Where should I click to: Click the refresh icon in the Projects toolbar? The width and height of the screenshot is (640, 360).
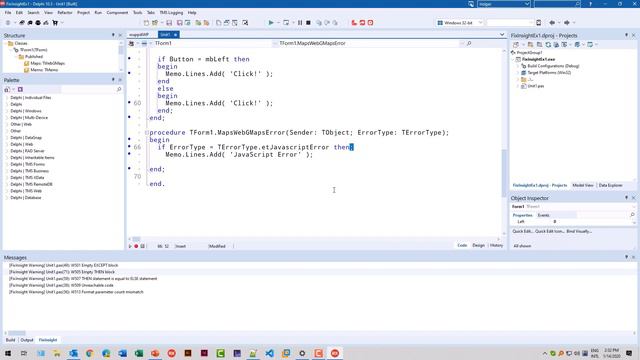(x=548, y=44)
